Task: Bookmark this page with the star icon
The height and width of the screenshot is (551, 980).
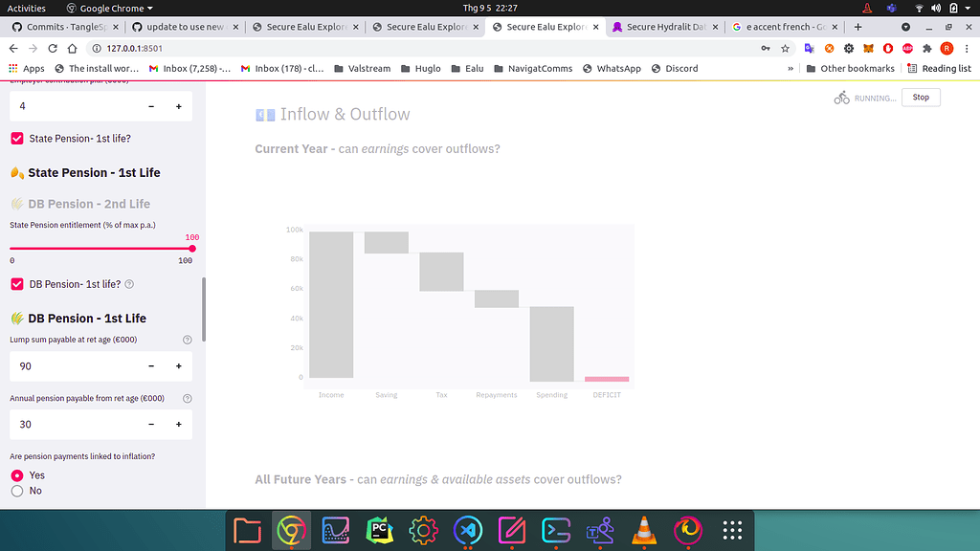Action: [x=786, y=48]
